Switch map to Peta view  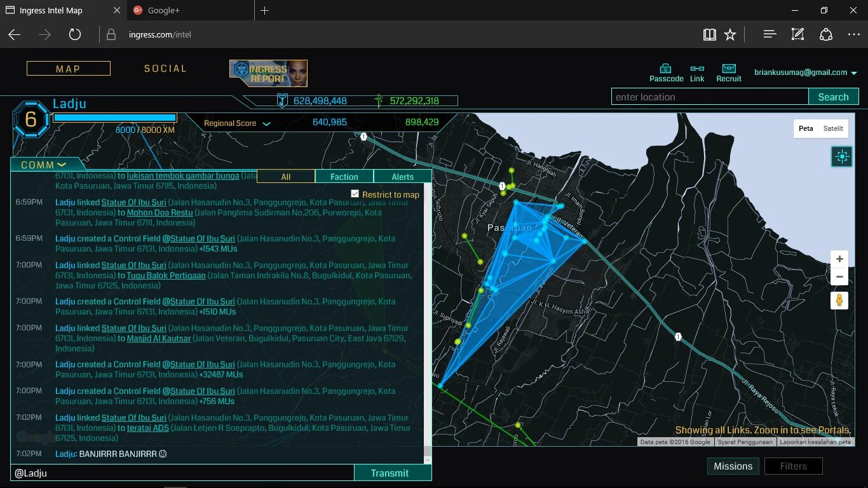[806, 128]
